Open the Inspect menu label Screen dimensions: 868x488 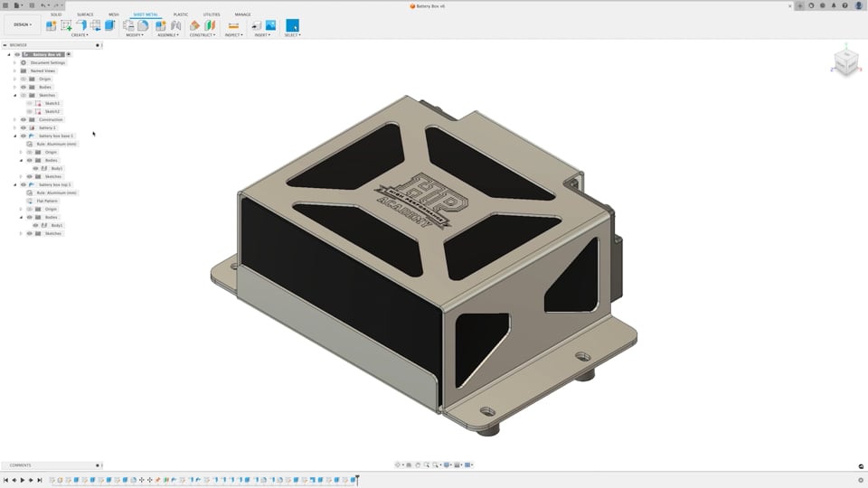click(233, 35)
